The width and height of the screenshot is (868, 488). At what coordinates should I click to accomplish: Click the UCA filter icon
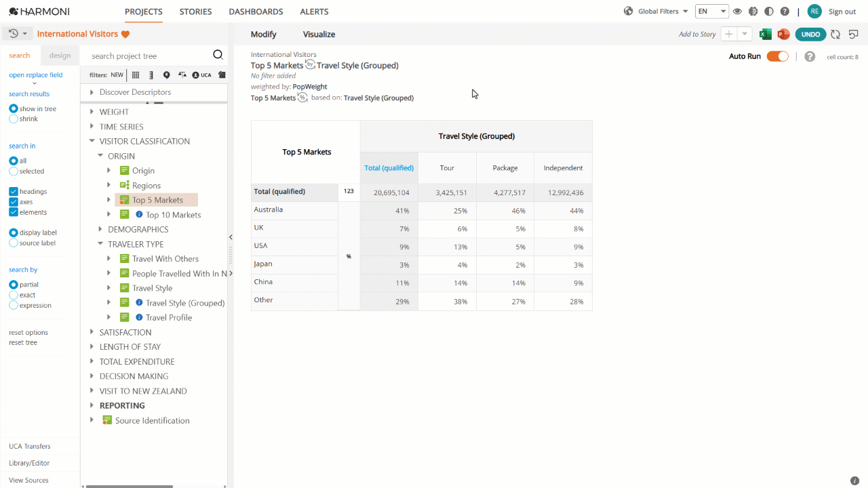(x=201, y=75)
